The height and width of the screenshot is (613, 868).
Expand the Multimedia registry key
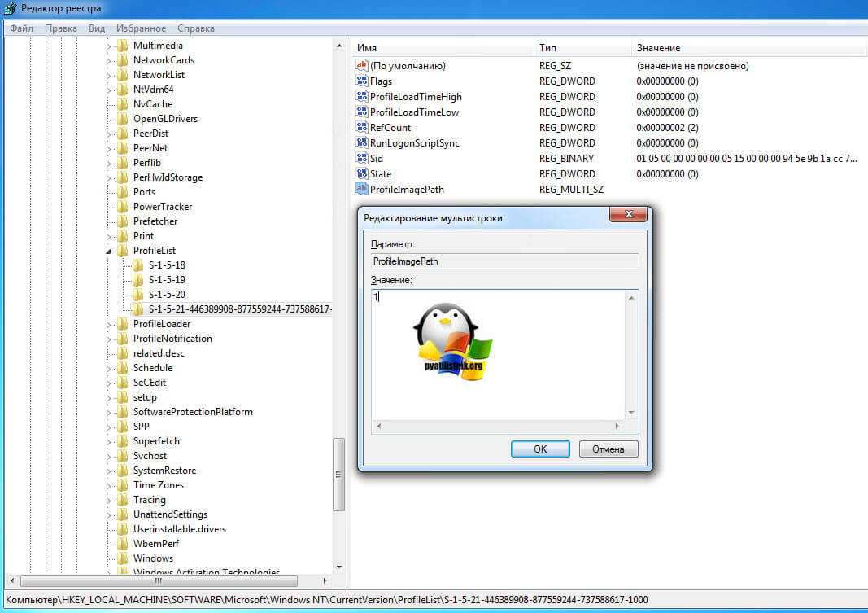click(x=109, y=46)
